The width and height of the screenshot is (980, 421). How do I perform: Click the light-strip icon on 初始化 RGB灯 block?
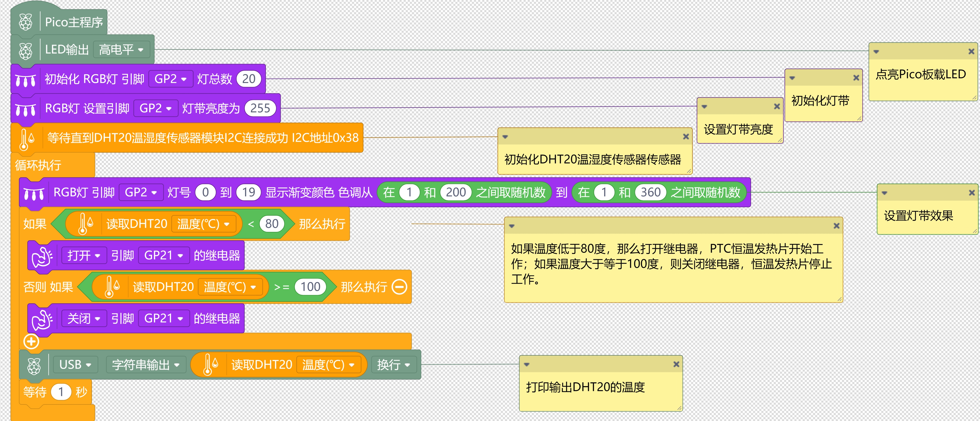pyautogui.click(x=26, y=80)
